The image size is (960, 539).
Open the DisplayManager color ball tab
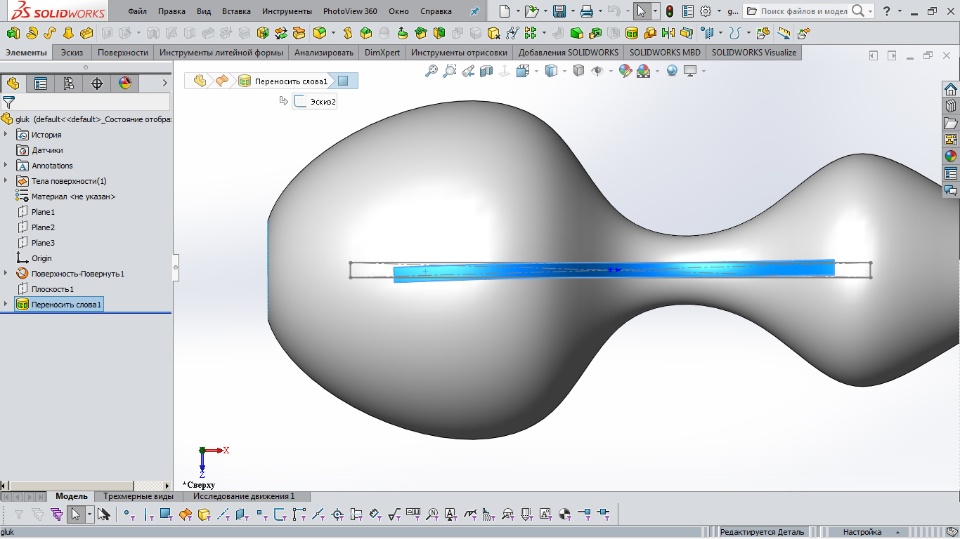[x=125, y=83]
